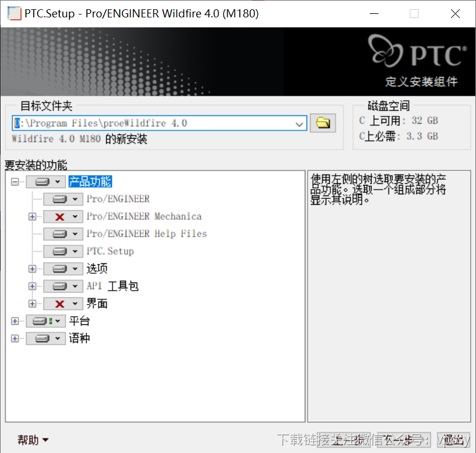476x453 pixels.
Task: Collapse the 产品功能 tree node
Action: (14, 181)
